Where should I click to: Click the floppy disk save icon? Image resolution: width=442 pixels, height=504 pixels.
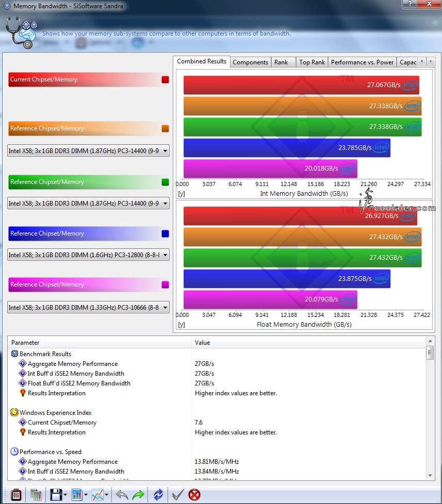tap(56, 495)
